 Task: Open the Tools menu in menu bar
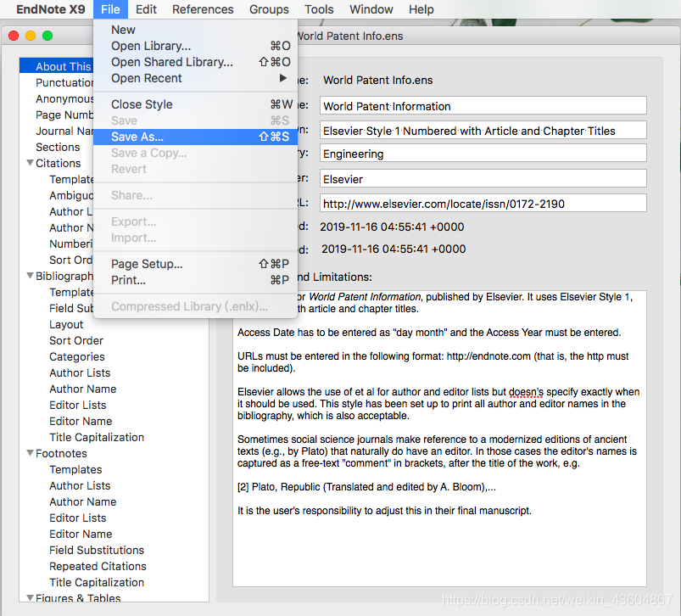click(319, 9)
